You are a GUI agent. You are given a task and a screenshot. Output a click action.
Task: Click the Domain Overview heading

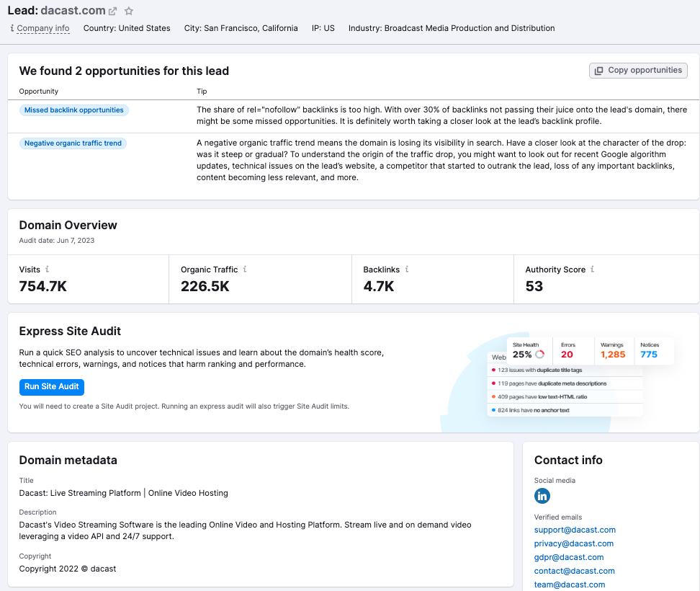pos(68,225)
